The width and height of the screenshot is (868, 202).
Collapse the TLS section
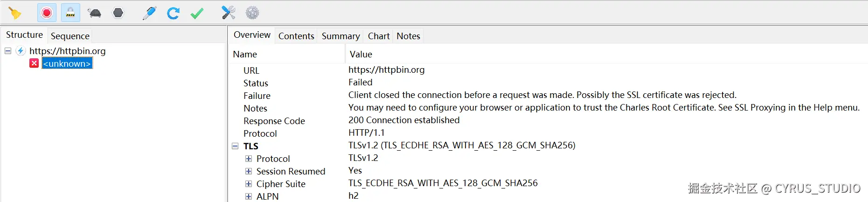[235, 146]
